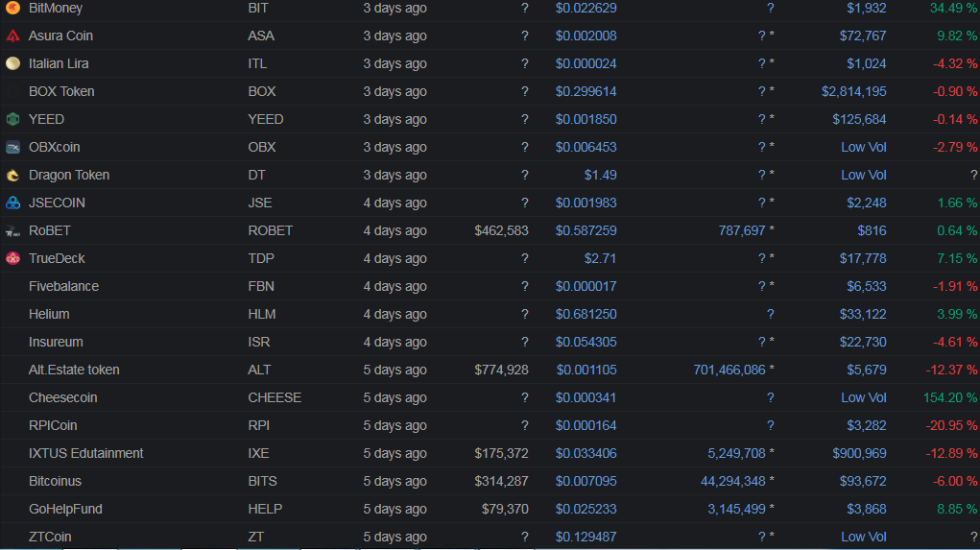Select Cheesecoin change 154.20 %
Image resolution: width=980 pixels, height=550 pixels.
(950, 397)
